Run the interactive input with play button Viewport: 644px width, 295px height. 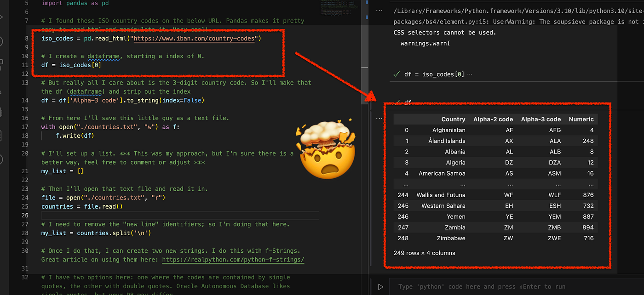point(380,287)
